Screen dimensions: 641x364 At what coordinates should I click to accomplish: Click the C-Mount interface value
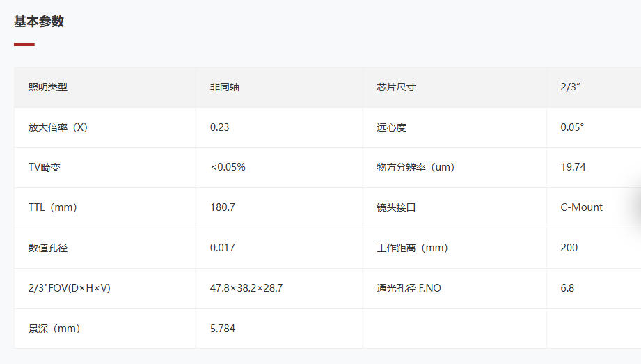(581, 207)
